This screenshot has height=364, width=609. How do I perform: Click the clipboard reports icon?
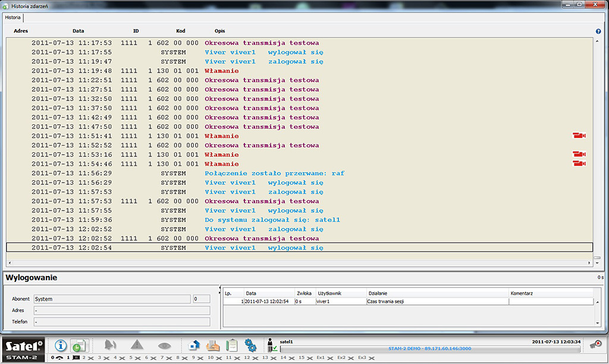point(231,346)
